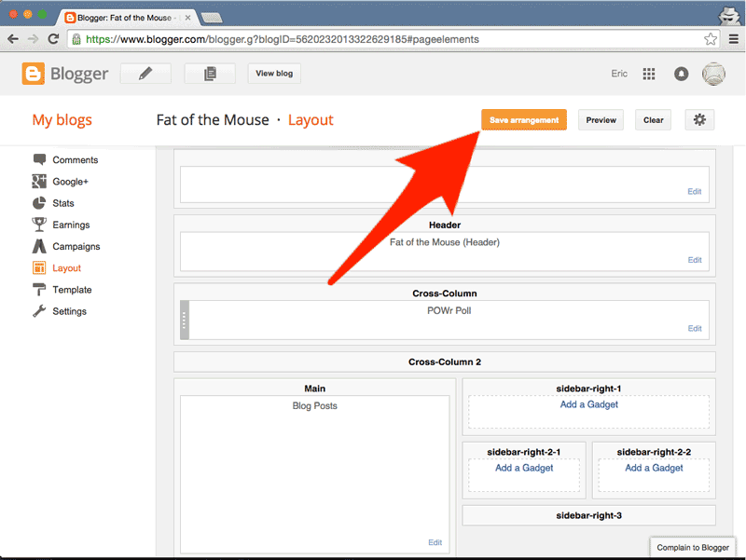Add a Gadget to sidebar-right-1
The height and width of the screenshot is (560, 746).
[x=589, y=404]
